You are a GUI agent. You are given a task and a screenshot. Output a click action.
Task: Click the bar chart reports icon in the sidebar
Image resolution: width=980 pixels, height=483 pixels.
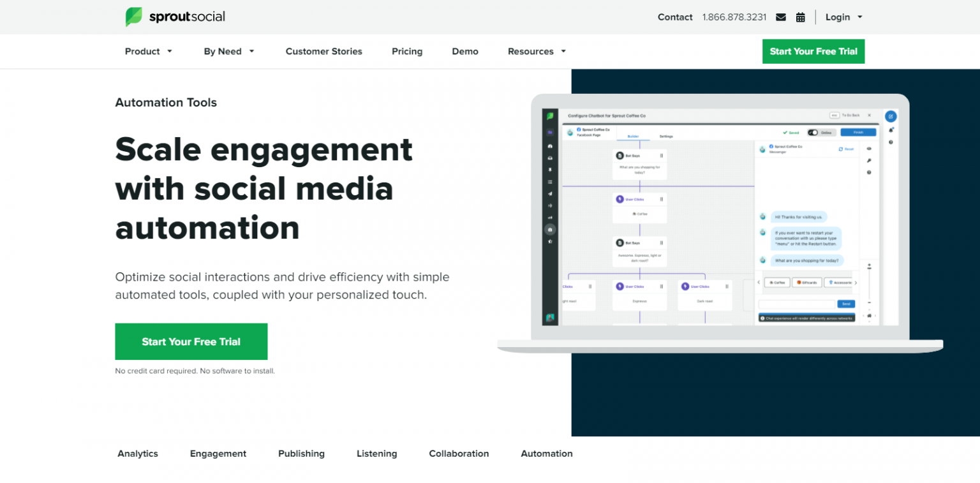[550, 218]
